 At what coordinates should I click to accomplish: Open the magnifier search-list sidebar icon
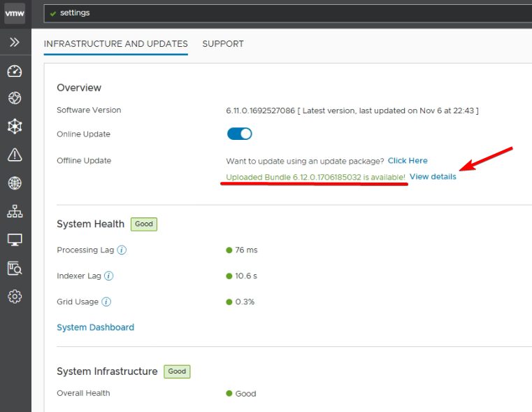(x=15, y=268)
